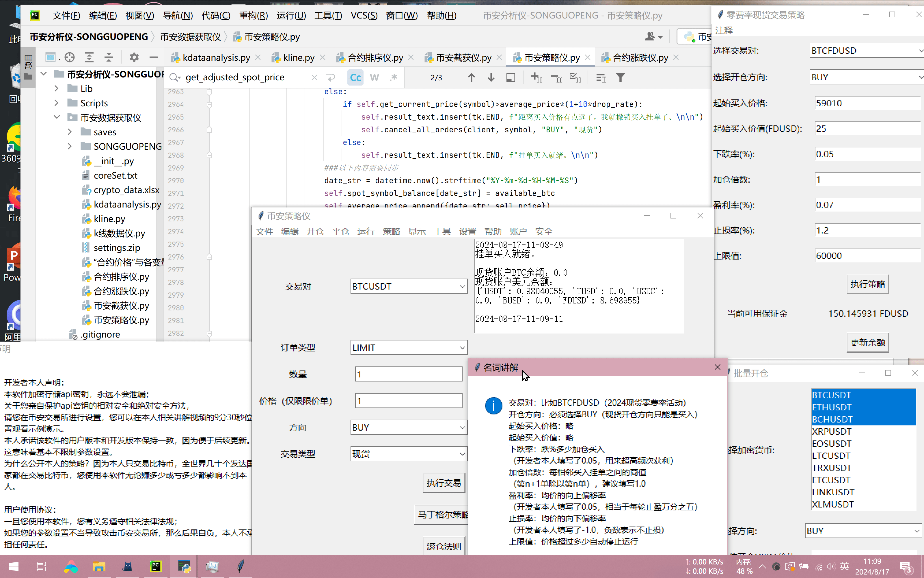Collapse the 币安数据获取仪 folder

coord(57,117)
